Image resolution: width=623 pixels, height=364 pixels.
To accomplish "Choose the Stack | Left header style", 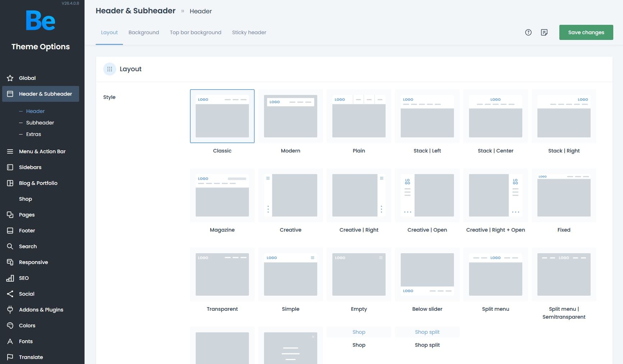I will click(x=427, y=116).
